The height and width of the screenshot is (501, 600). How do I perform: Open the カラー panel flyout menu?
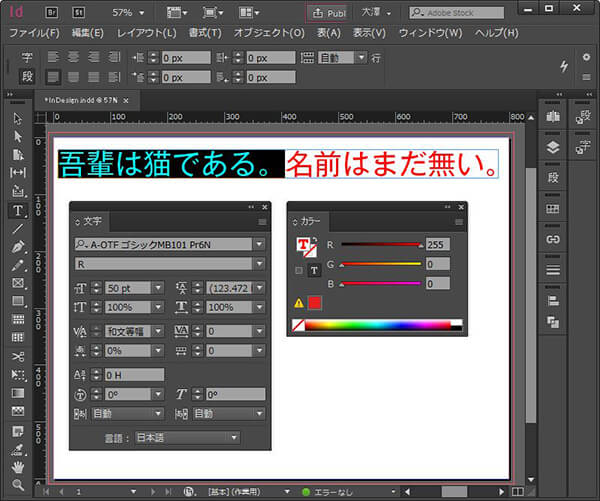(x=459, y=222)
